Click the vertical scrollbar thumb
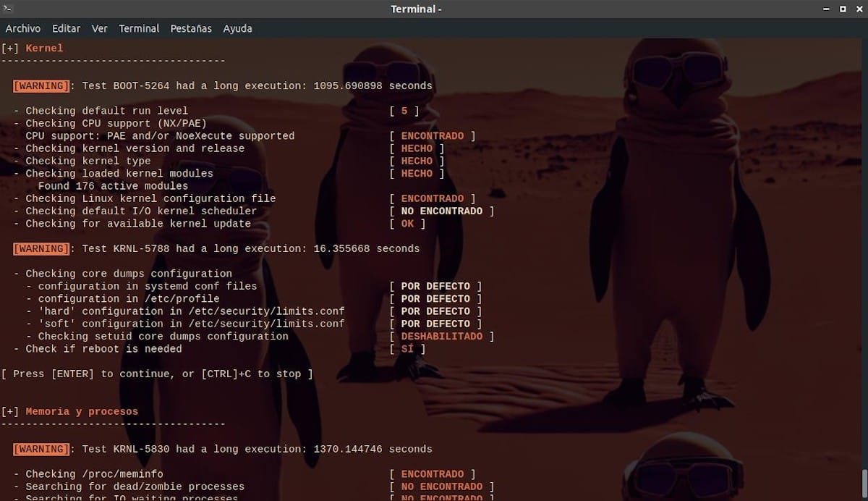The image size is (868, 501). click(864, 484)
